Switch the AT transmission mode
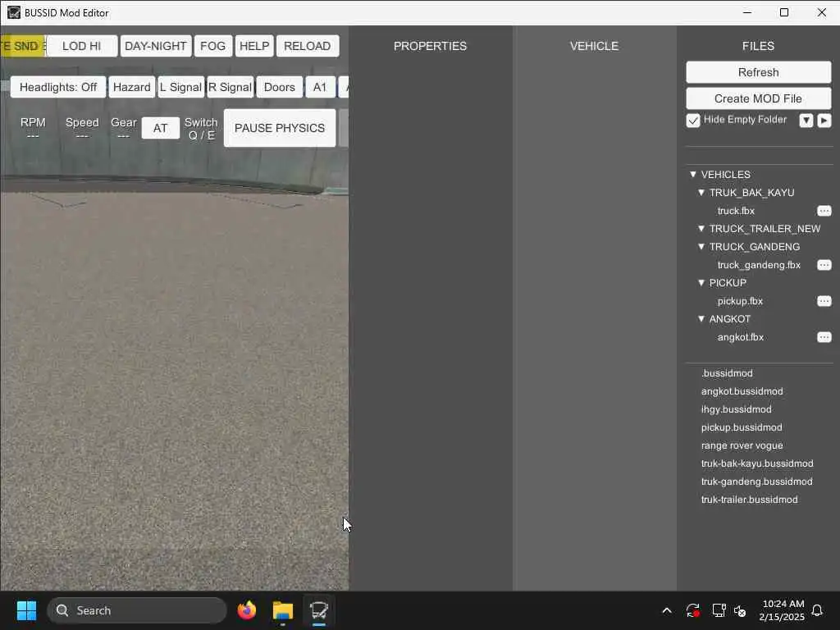 pos(160,128)
